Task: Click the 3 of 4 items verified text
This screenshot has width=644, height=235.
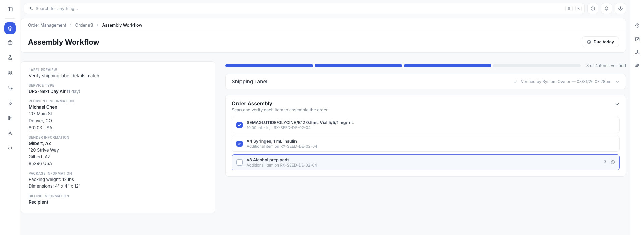Action: point(606,66)
